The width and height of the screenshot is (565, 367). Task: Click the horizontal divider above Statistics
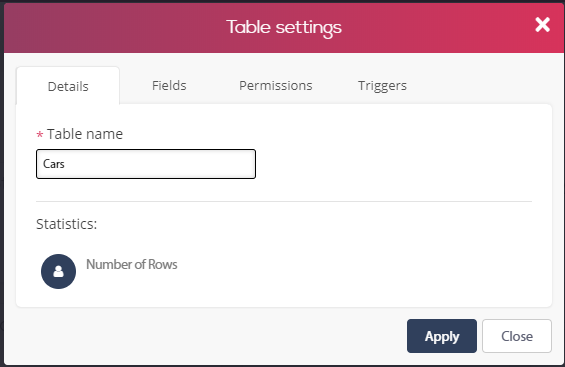pos(284,202)
